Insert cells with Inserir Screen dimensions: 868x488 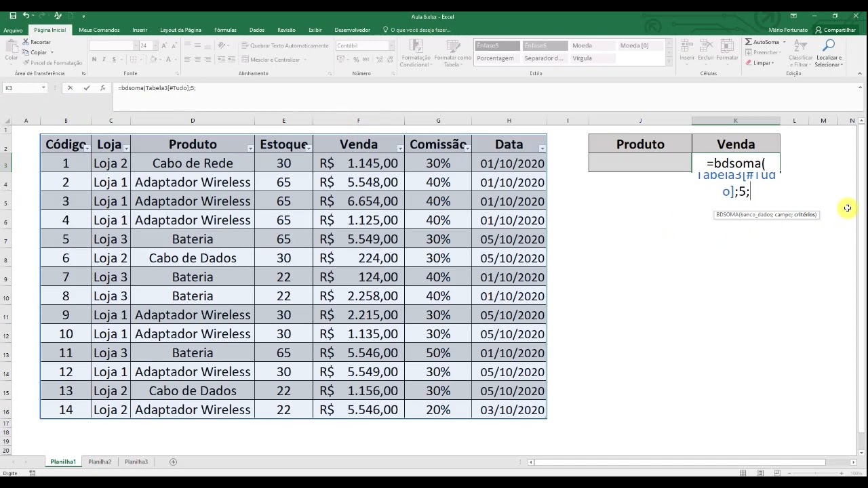(688, 50)
